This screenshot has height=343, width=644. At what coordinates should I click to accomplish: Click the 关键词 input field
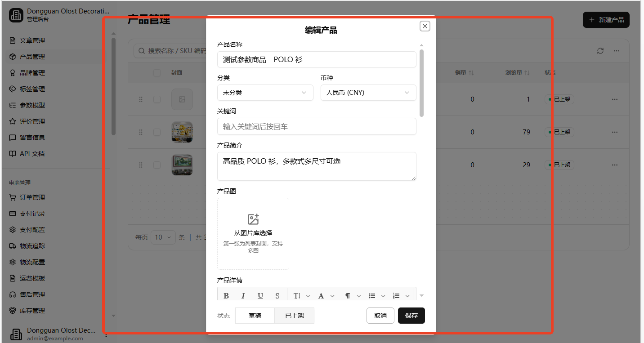point(317,126)
